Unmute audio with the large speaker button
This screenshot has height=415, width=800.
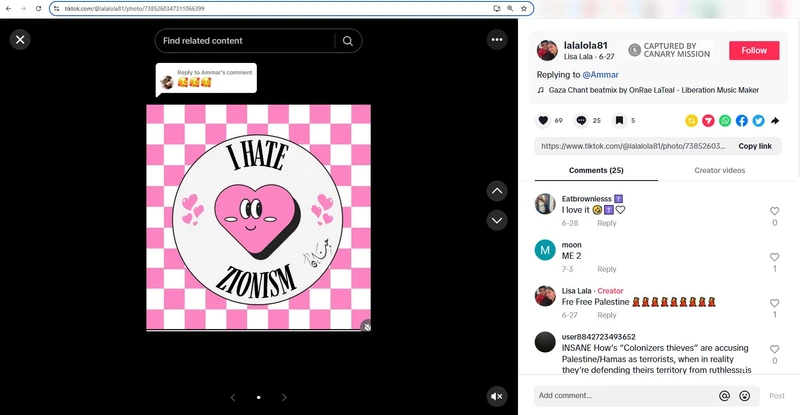(x=497, y=396)
